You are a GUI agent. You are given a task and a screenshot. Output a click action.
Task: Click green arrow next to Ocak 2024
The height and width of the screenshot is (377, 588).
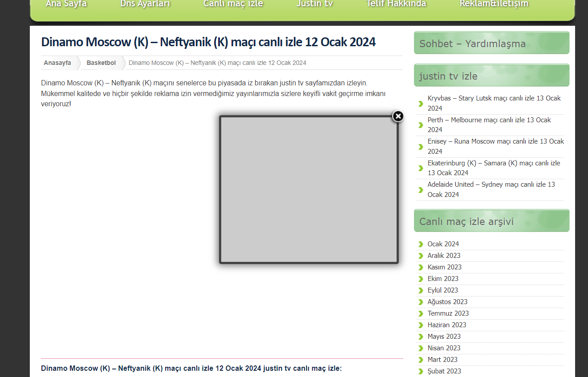click(421, 244)
